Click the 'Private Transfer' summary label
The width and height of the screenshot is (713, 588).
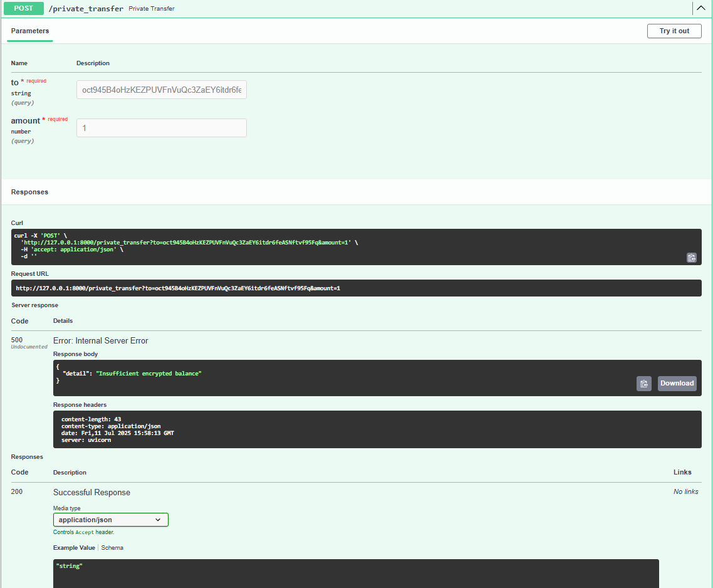(152, 9)
